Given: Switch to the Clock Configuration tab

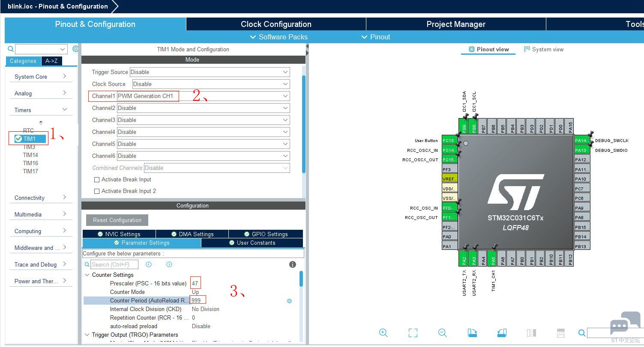Looking at the screenshot, I should tap(276, 24).
